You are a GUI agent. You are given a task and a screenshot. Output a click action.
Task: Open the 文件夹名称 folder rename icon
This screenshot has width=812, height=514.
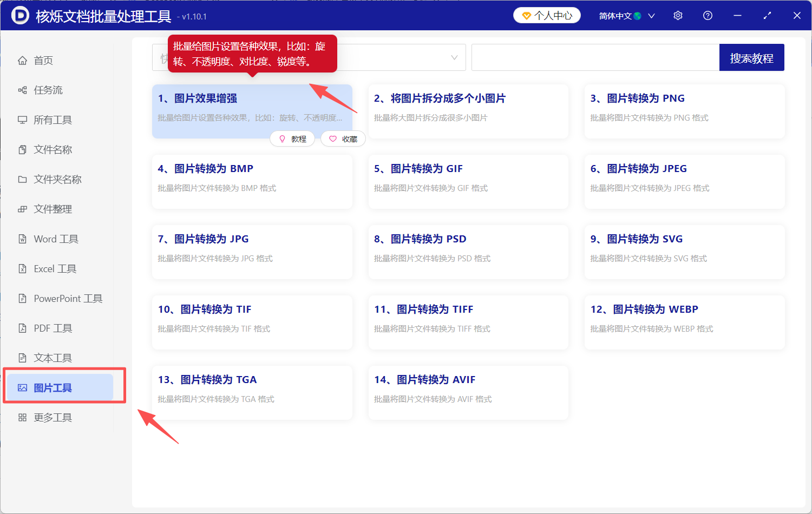[x=23, y=179]
